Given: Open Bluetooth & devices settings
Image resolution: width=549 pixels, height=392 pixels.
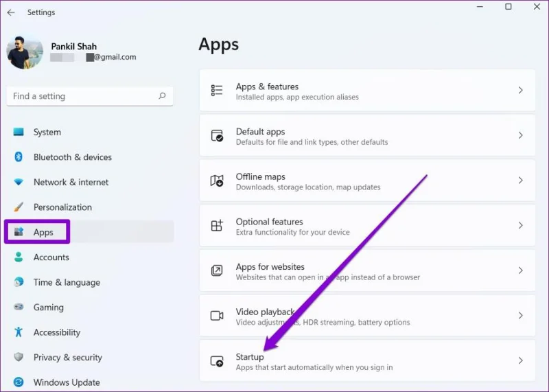Looking at the screenshot, I should (x=90, y=157).
